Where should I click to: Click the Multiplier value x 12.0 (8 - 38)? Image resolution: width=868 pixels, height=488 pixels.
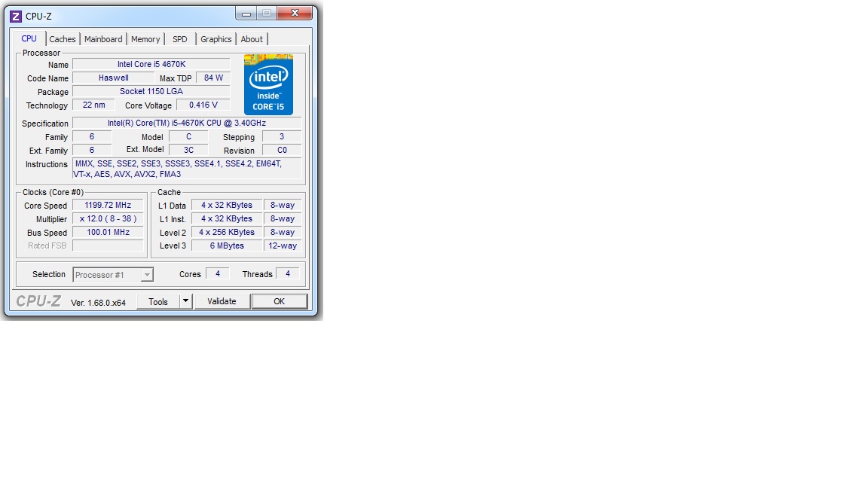[108, 218]
